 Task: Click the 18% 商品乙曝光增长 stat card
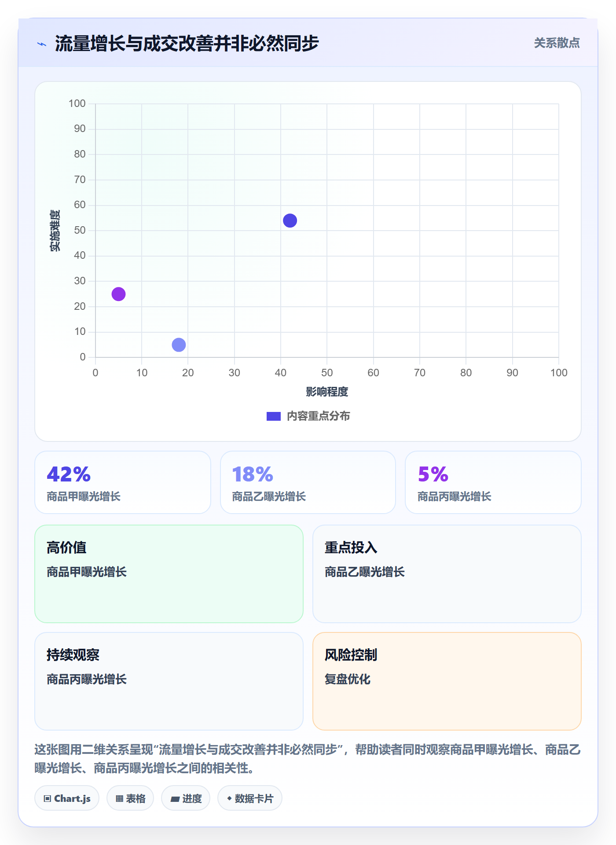point(308,482)
